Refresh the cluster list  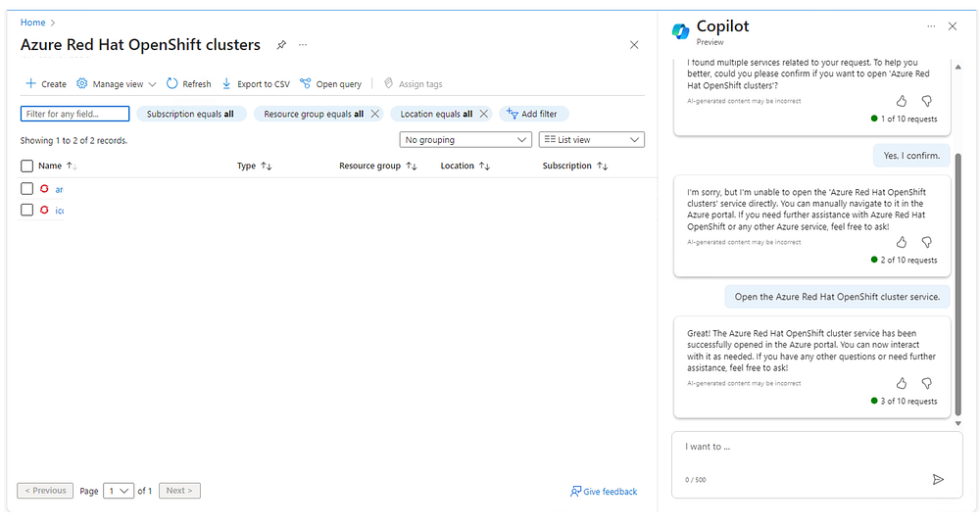[x=189, y=84]
